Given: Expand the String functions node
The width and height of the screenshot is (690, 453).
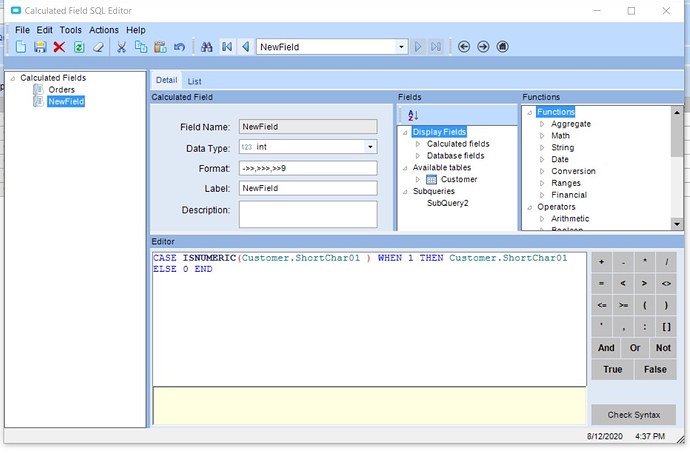Looking at the screenshot, I should tap(542, 148).
